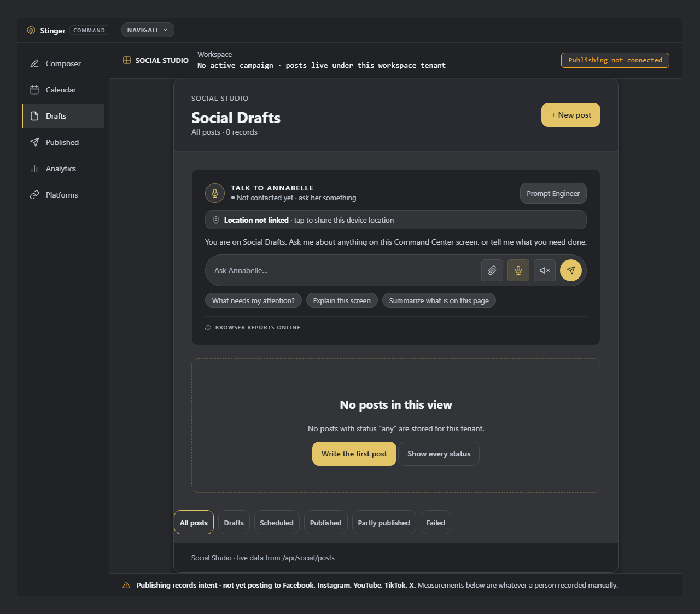Switch to the All posts filter tab
Viewport: 700px width, 614px height.
(194, 522)
